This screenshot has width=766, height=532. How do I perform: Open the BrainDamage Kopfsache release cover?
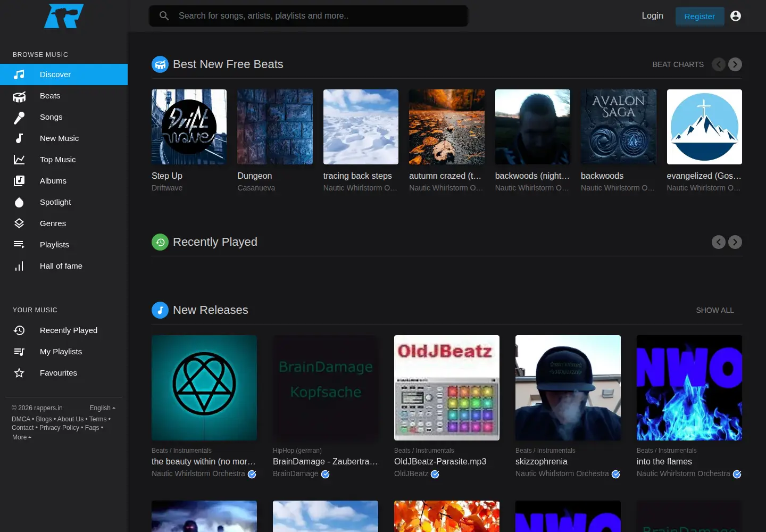coord(326,388)
